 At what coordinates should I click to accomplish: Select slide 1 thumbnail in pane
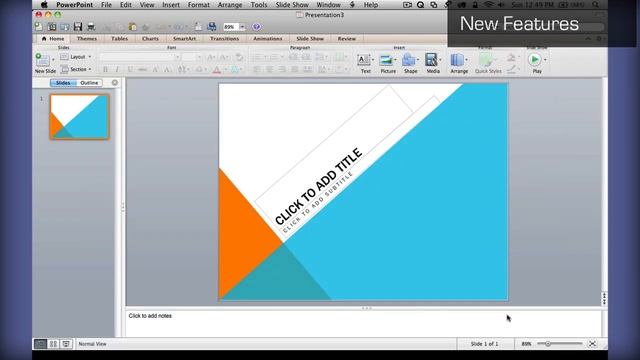click(80, 117)
